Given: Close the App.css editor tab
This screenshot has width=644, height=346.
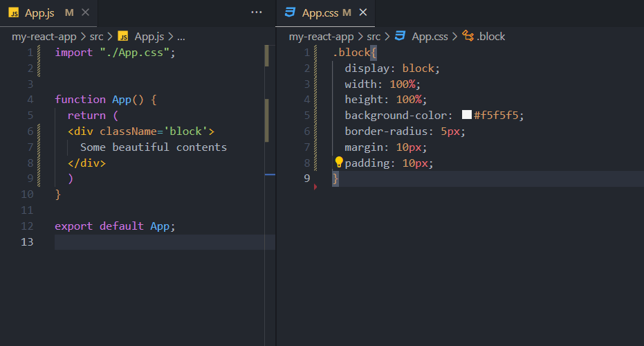Looking at the screenshot, I should tap(362, 12).
